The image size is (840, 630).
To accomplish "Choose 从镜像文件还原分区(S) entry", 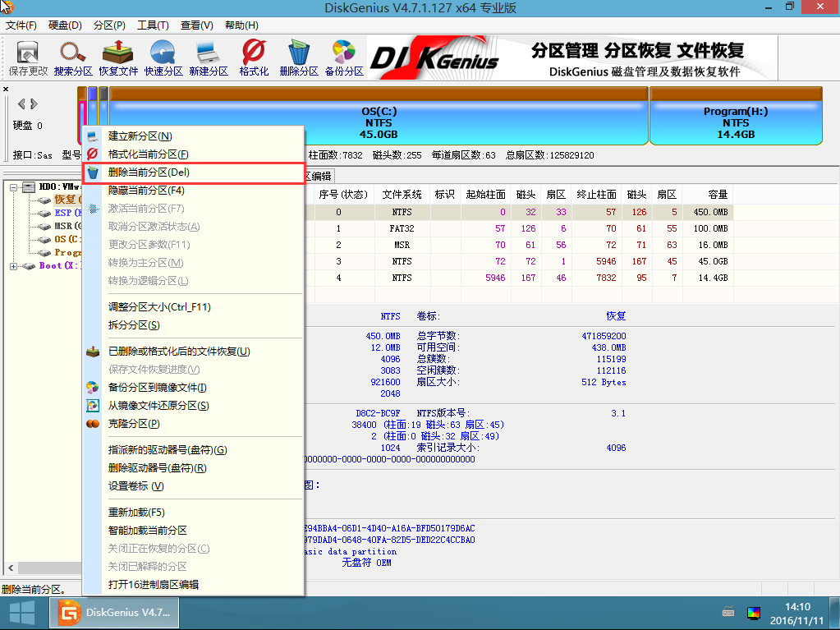I will [x=194, y=406].
